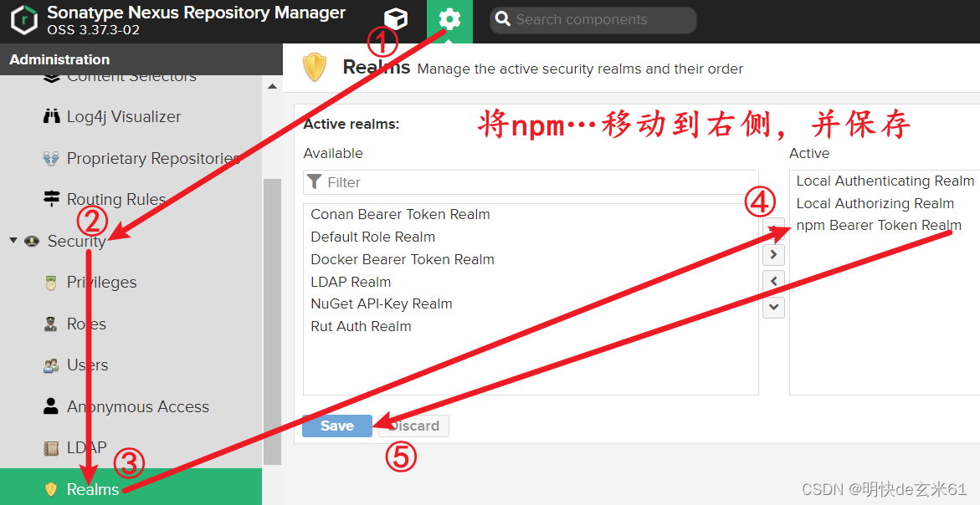Click the sidebar scrollbar thumb
This screenshot has width=980, height=505.
(272, 321)
